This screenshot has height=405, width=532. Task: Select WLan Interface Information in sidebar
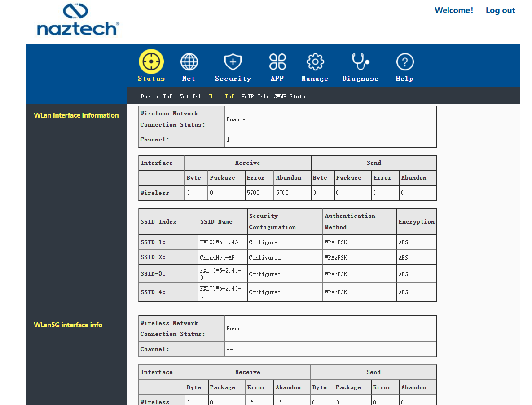point(76,115)
